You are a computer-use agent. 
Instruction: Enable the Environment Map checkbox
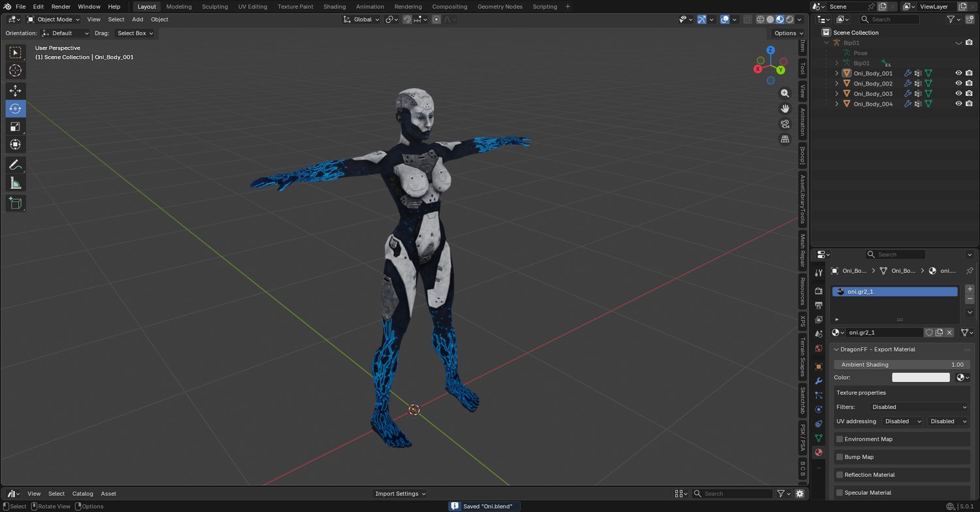click(x=840, y=440)
